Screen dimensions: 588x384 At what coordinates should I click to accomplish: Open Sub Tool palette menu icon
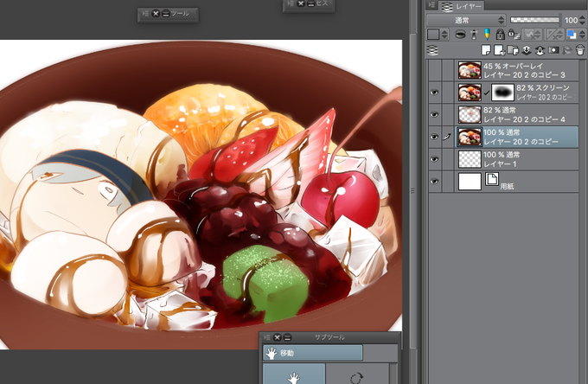[266, 337]
